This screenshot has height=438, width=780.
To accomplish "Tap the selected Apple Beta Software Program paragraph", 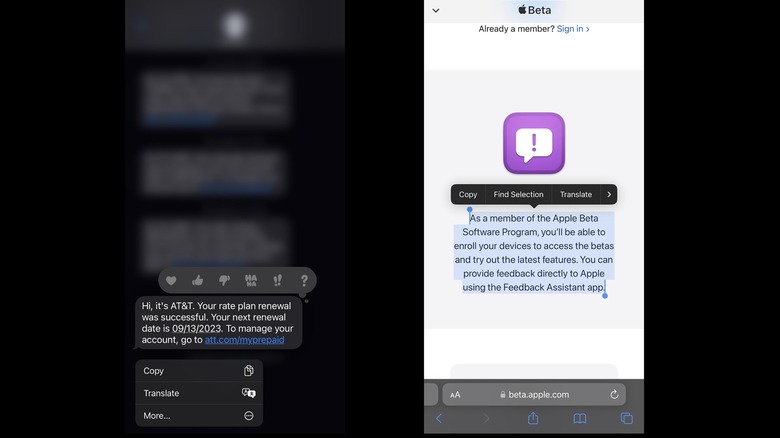I will tap(534, 253).
